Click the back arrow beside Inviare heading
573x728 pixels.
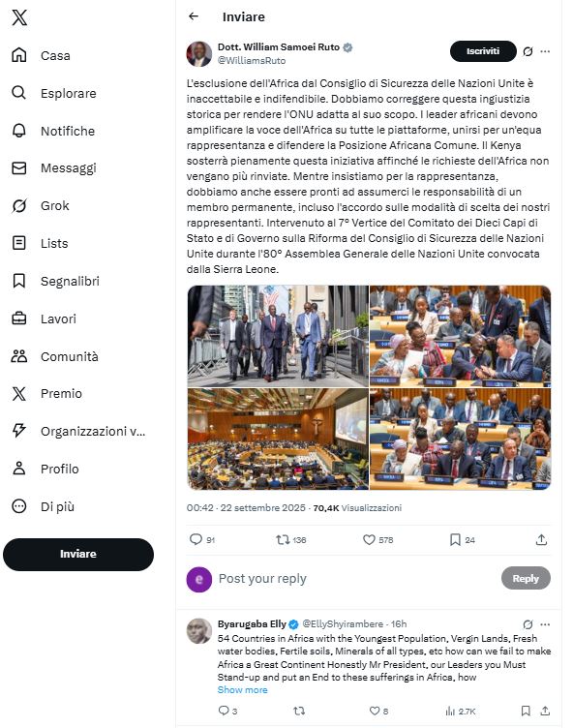194,16
